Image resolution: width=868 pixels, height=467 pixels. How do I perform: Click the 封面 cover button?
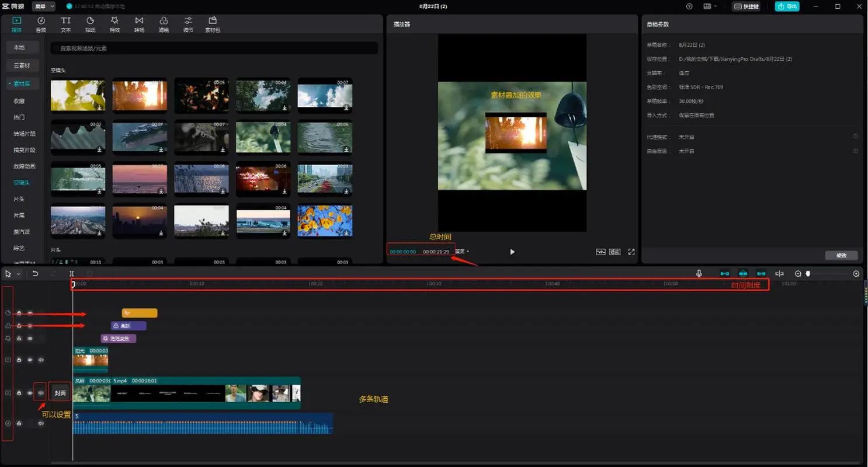tap(60, 393)
